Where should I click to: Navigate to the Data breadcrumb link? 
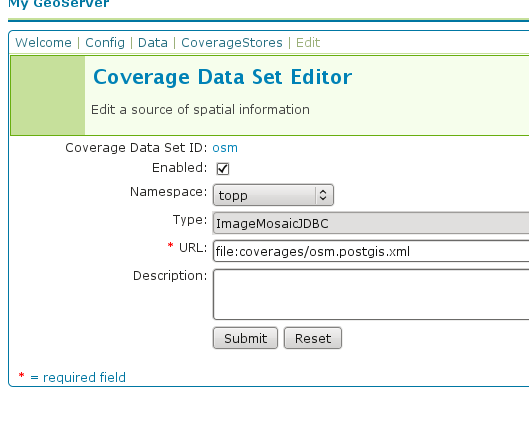click(153, 43)
